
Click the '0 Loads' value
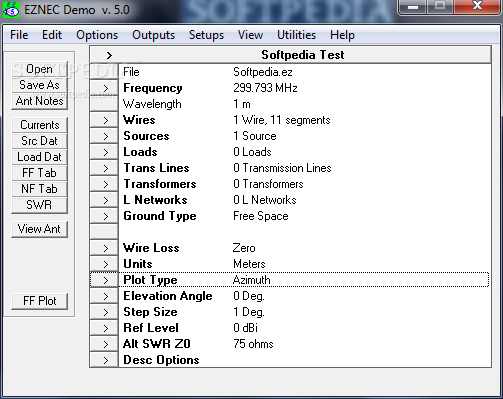coord(252,152)
